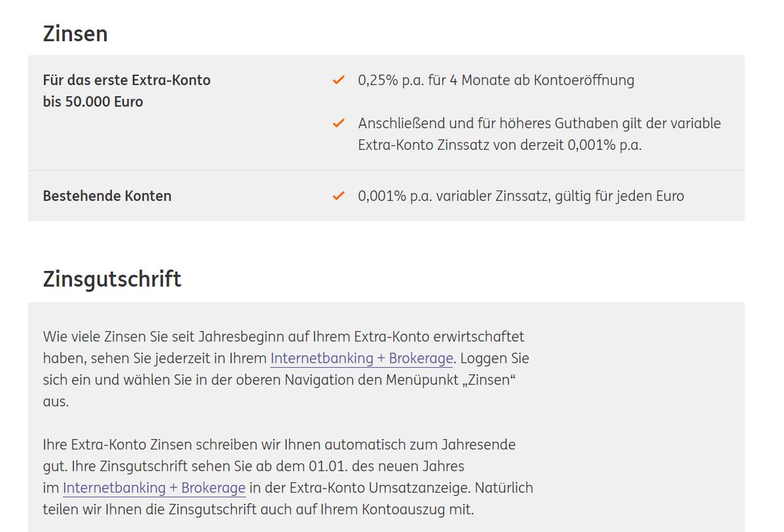This screenshot has width=784, height=532.
Task: Click the checkmark beside 0,25% p.a. offer
Action: click(x=338, y=80)
